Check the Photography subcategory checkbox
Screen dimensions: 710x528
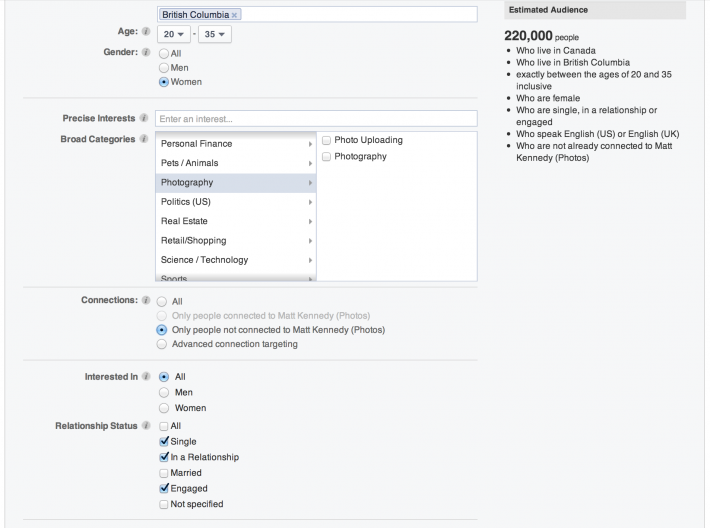pos(326,157)
